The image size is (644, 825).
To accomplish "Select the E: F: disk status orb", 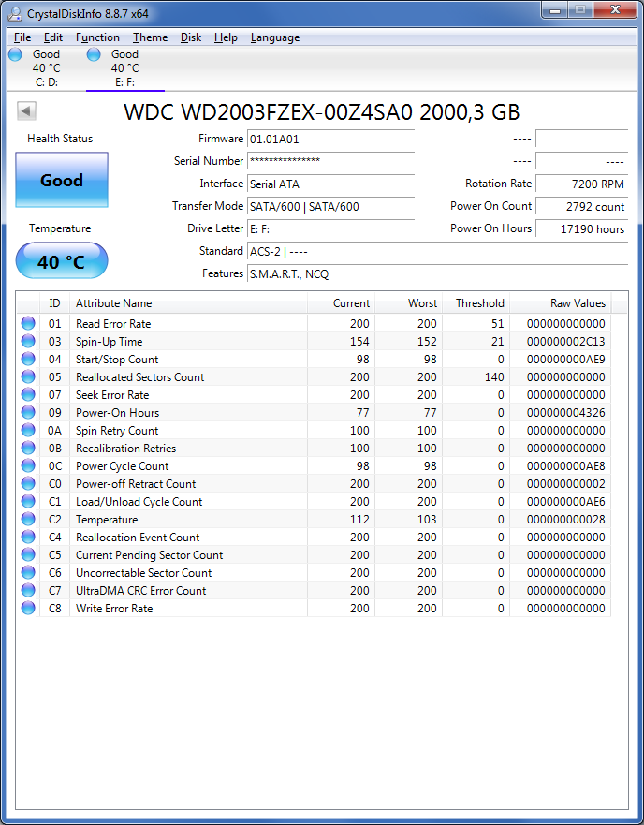I will pyautogui.click(x=94, y=54).
